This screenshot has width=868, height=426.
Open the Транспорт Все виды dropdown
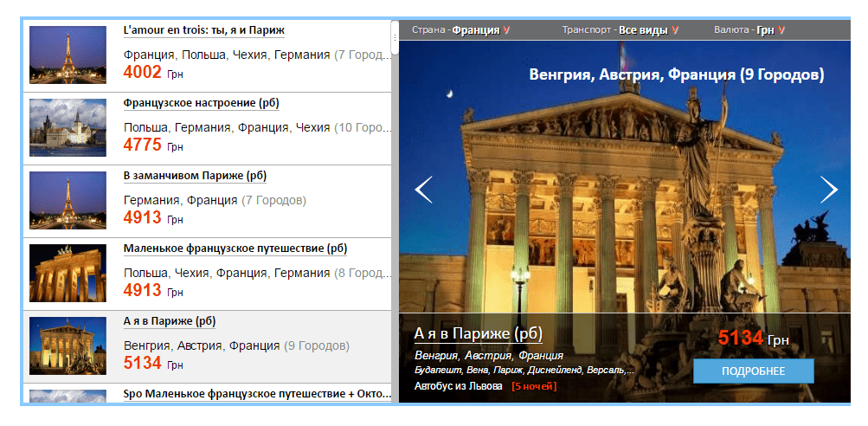click(x=620, y=30)
